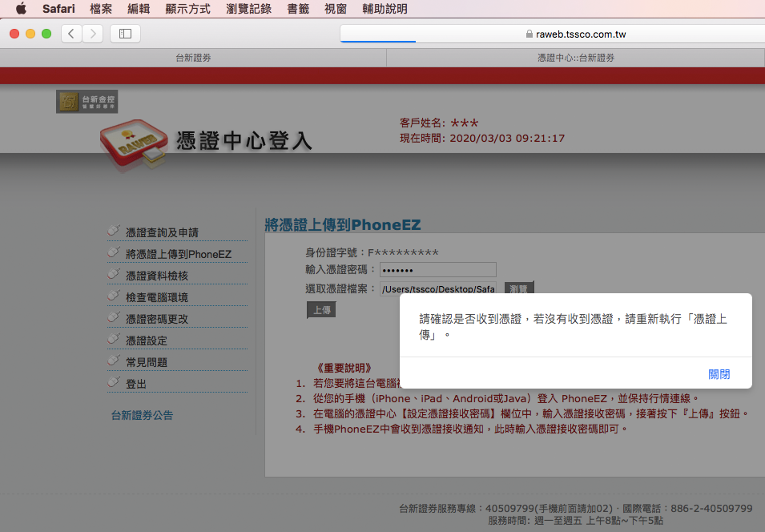Click the 輸入憑證密碼 password field
Viewport: 765px width, 532px height.
point(438,269)
